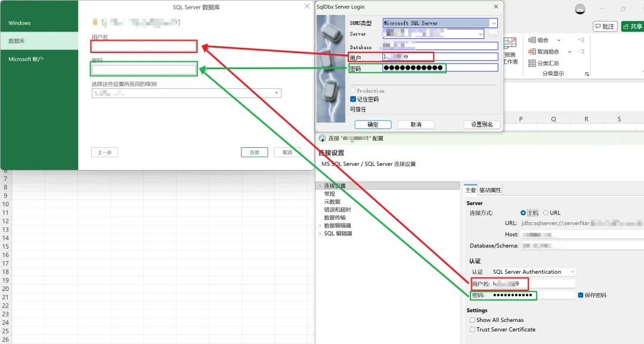Screen dimensions: 644x344
Task: Expand the SQL 编辑器 tree node
Action: point(320,234)
